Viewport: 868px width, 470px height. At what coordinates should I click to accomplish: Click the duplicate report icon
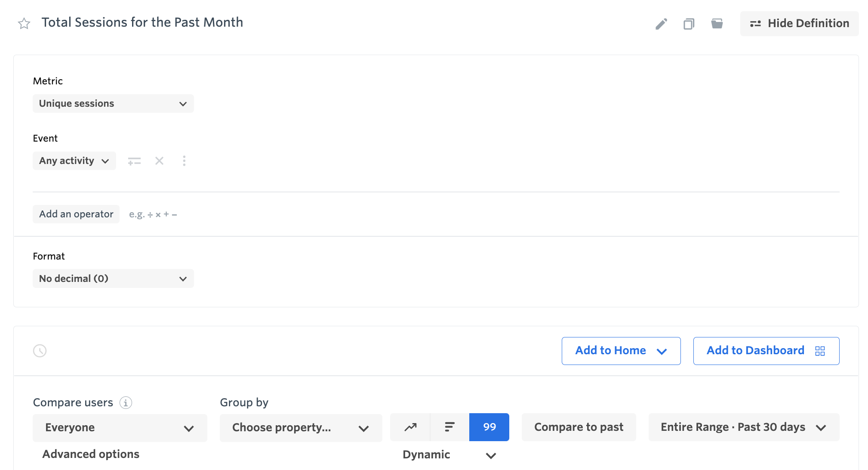click(689, 24)
